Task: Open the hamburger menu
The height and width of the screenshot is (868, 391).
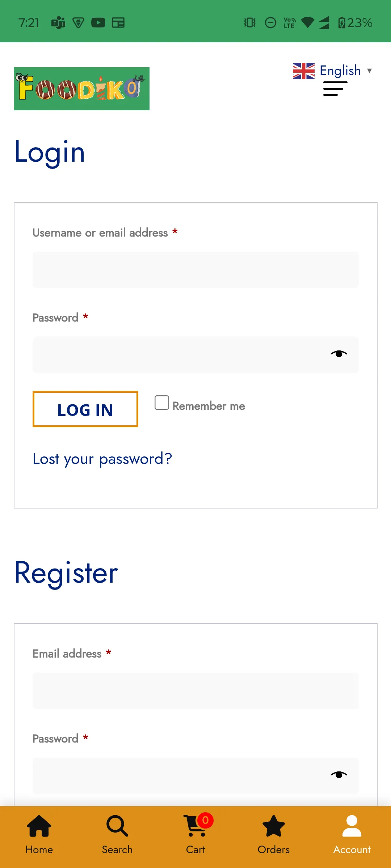Action: tap(335, 89)
